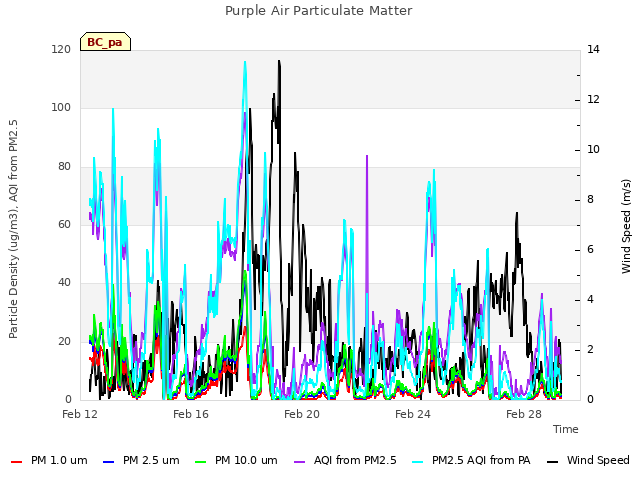The image size is (640, 480).
Task: Click the isolated purple AQI spike near 84
Action: click(x=367, y=156)
